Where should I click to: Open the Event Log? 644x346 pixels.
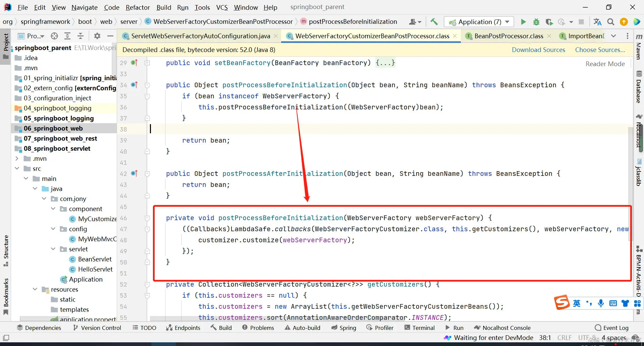tap(611, 328)
